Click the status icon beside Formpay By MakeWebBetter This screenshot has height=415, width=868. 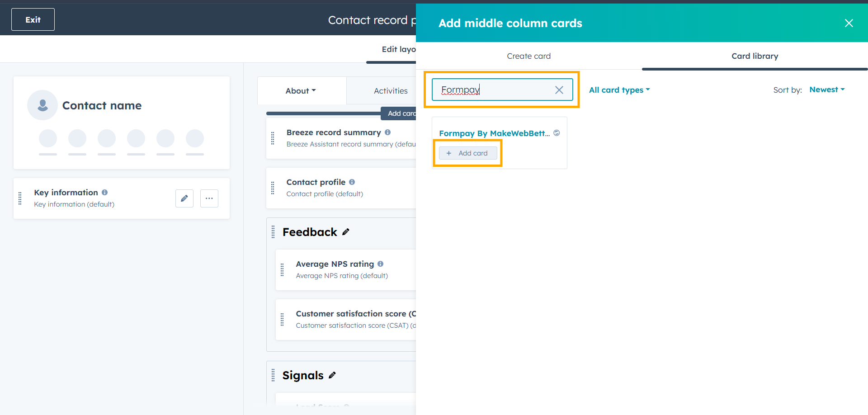point(557,133)
